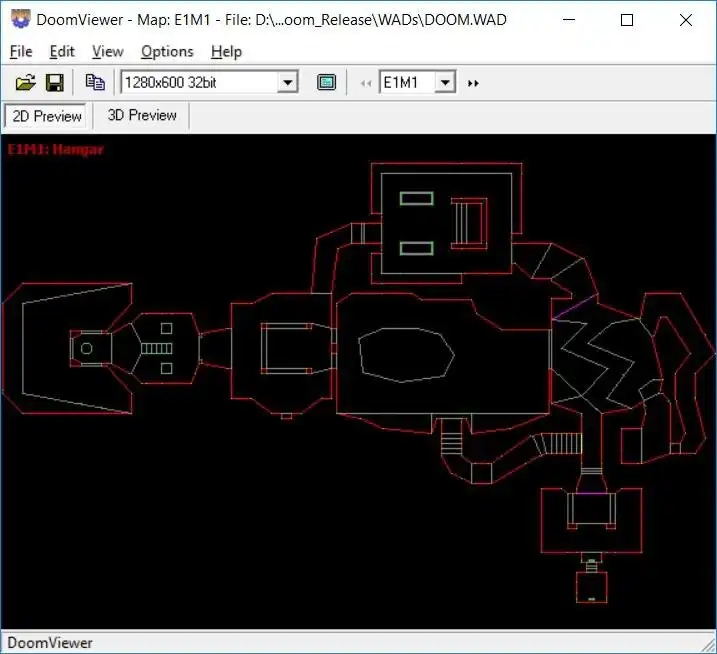Open the Help menu
This screenshot has width=717, height=654.
coord(226,52)
